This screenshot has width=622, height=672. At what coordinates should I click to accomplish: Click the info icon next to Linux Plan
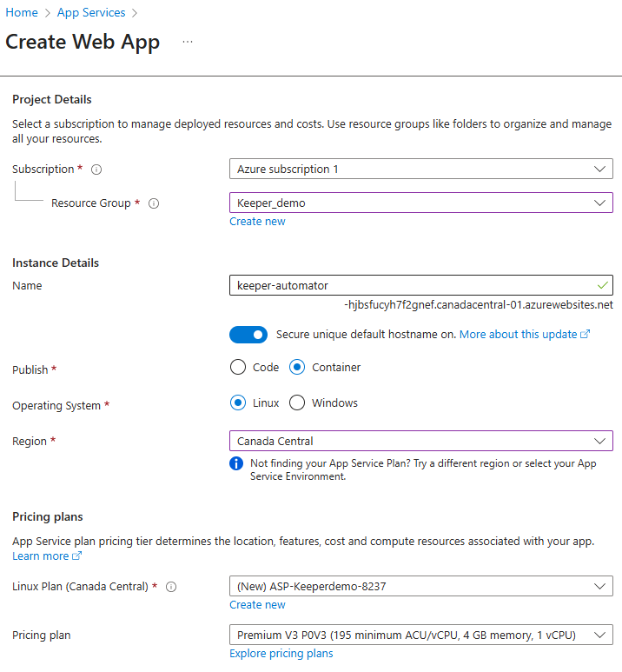click(171, 587)
